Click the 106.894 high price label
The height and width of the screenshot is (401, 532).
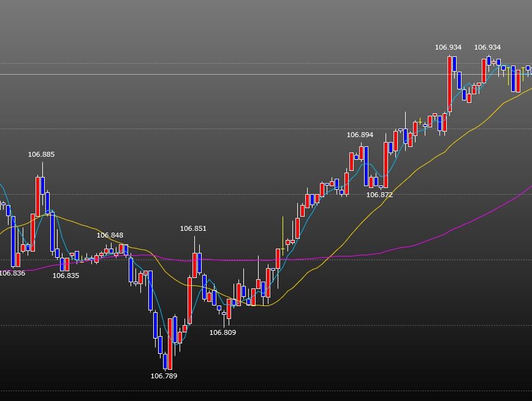(360, 135)
